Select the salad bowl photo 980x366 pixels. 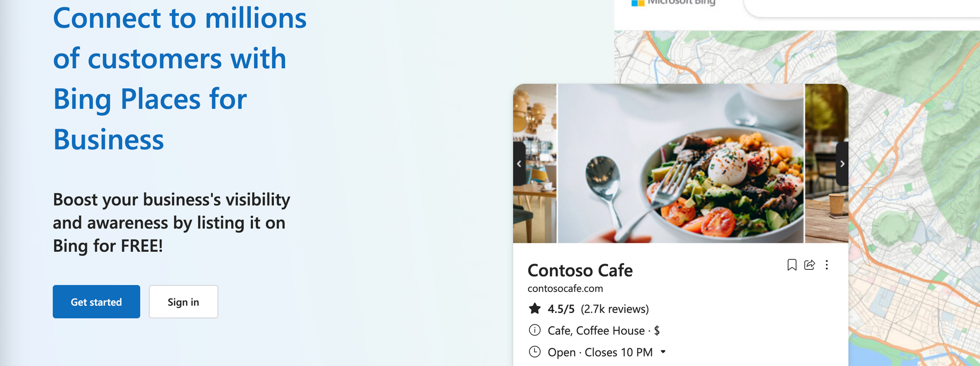coord(681,163)
